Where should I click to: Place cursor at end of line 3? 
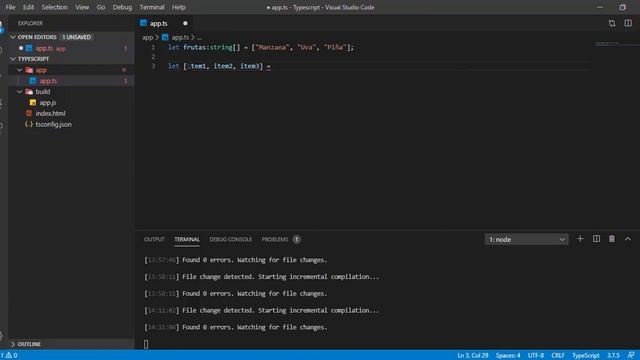click(271, 66)
